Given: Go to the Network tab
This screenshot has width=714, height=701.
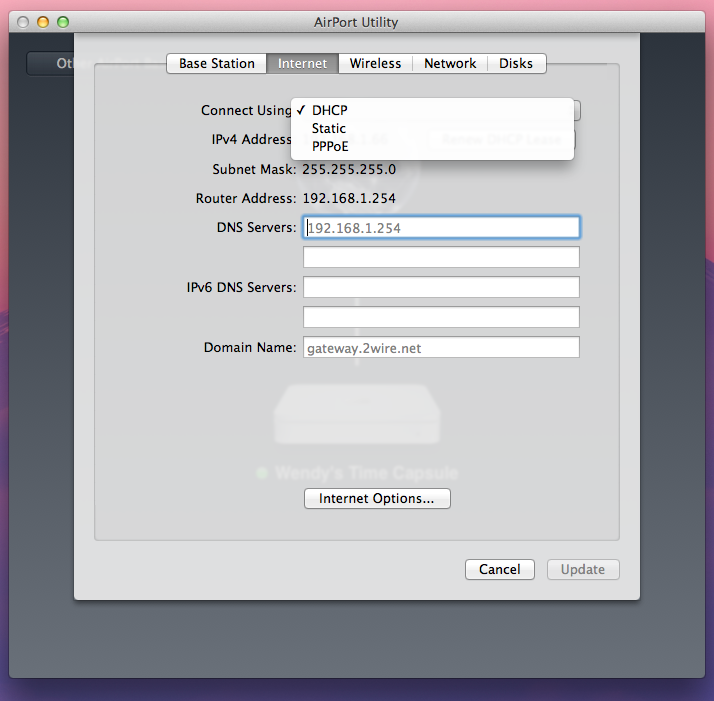Looking at the screenshot, I should [450, 63].
